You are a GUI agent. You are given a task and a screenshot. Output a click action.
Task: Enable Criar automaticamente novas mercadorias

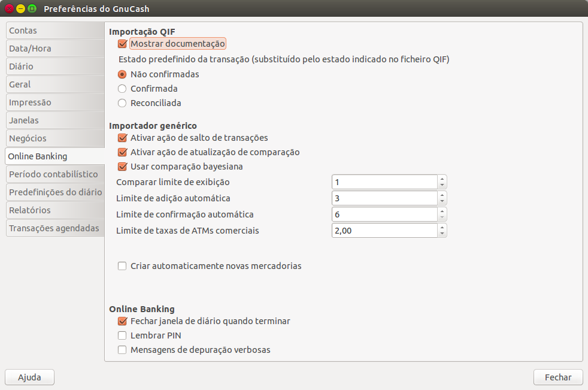[x=123, y=266]
